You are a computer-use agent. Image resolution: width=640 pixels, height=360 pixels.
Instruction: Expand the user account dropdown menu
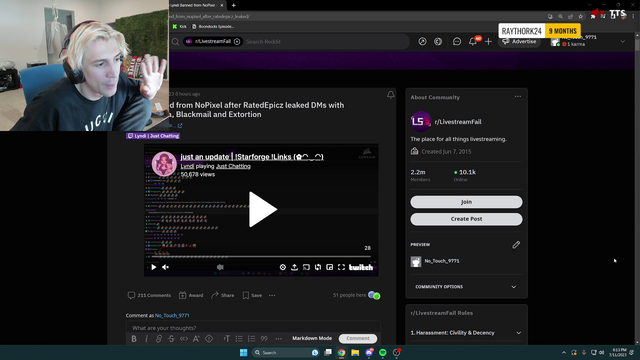click(x=622, y=42)
